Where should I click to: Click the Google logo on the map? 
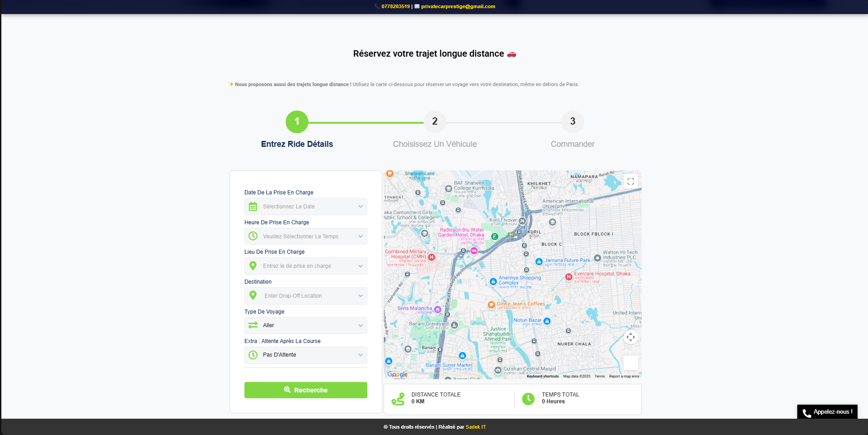(x=398, y=374)
